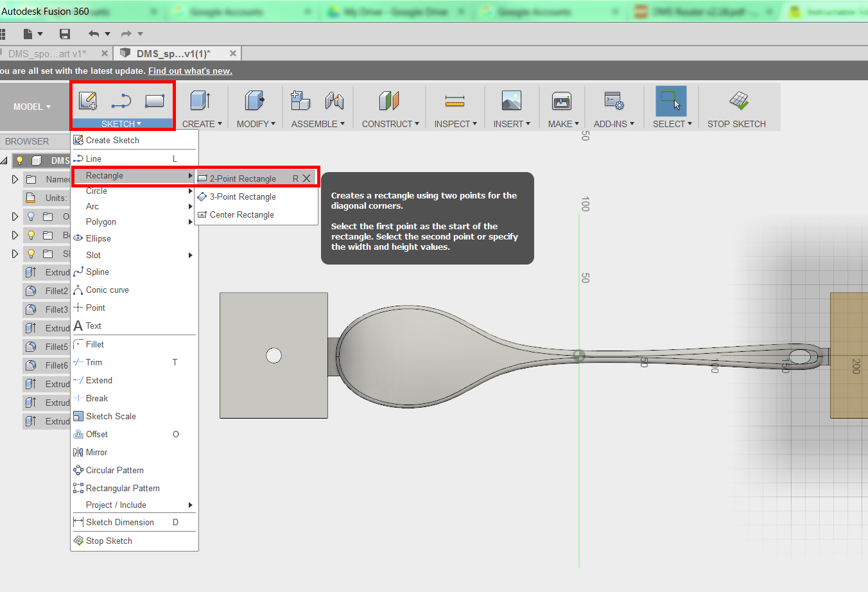Click the 'Find out what's new' link

190,71
